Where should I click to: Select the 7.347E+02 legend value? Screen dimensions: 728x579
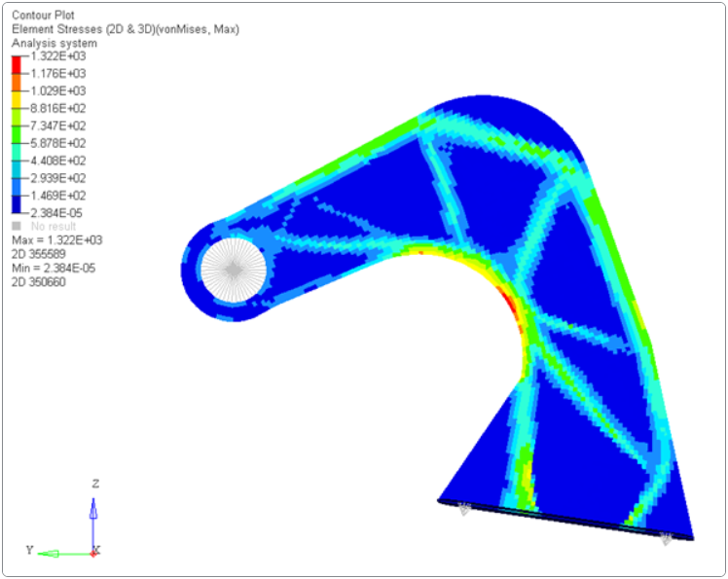point(59,127)
